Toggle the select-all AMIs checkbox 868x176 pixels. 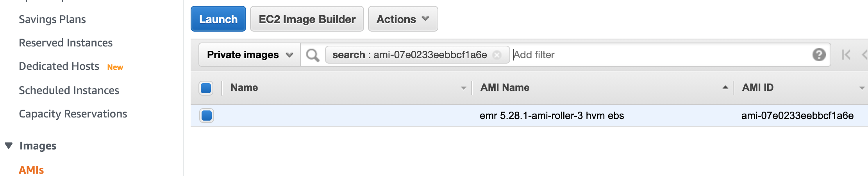(206, 88)
